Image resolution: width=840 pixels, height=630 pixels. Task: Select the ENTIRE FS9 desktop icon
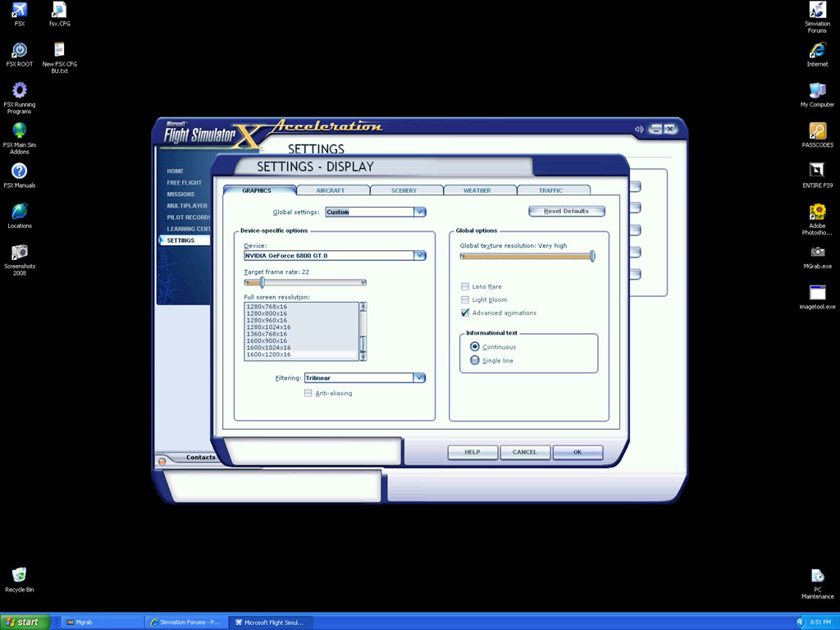coord(818,171)
